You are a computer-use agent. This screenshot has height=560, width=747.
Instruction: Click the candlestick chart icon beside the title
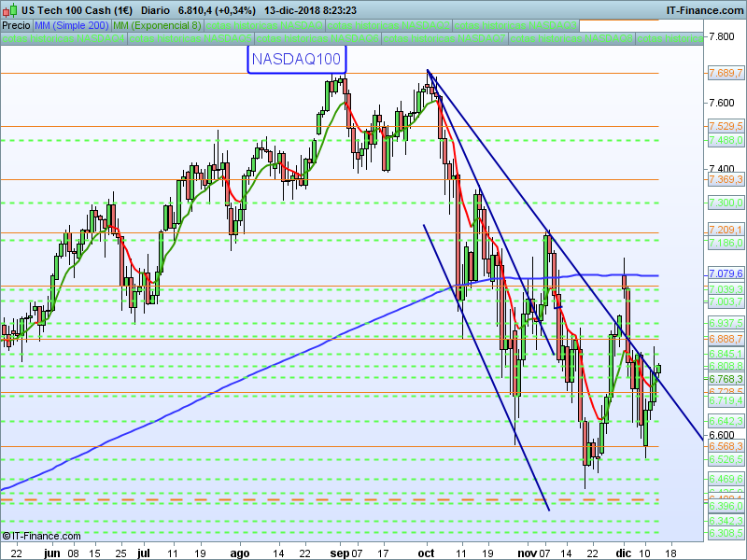[10, 9]
